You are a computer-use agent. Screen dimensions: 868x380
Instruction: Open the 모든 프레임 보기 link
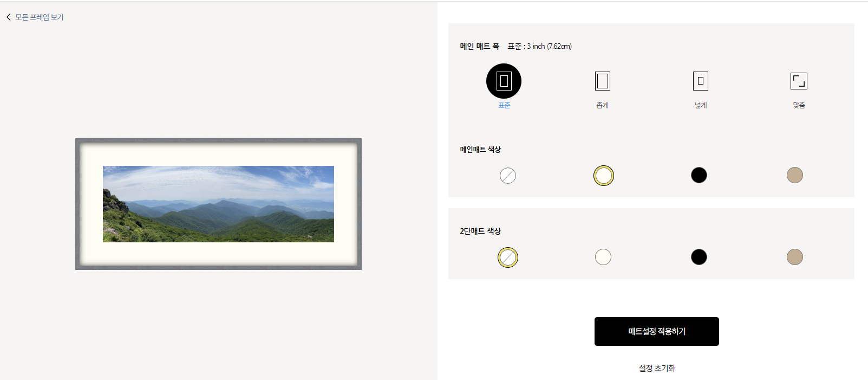(40, 17)
